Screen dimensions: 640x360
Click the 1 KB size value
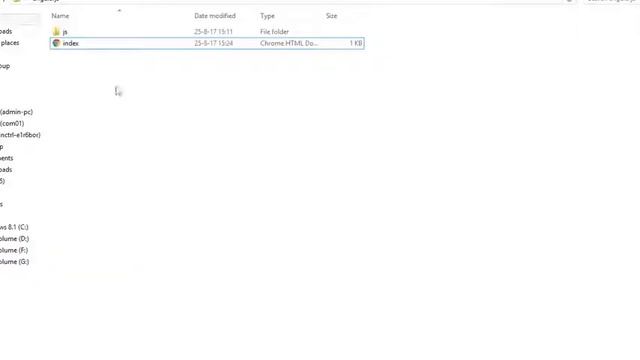coord(356,43)
